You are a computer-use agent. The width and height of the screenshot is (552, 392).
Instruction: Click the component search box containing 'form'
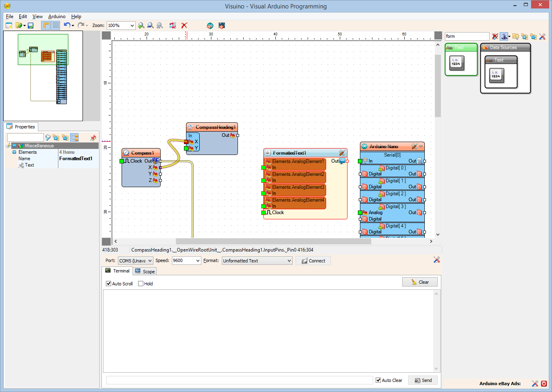click(467, 36)
